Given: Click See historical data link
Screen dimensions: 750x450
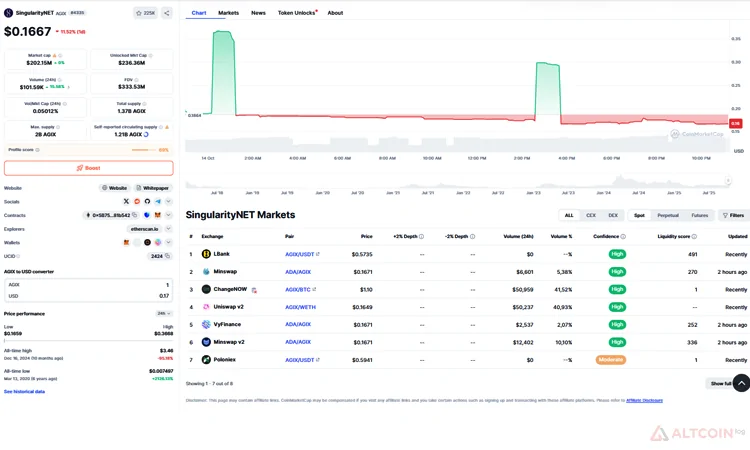Looking at the screenshot, I should pos(24,392).
